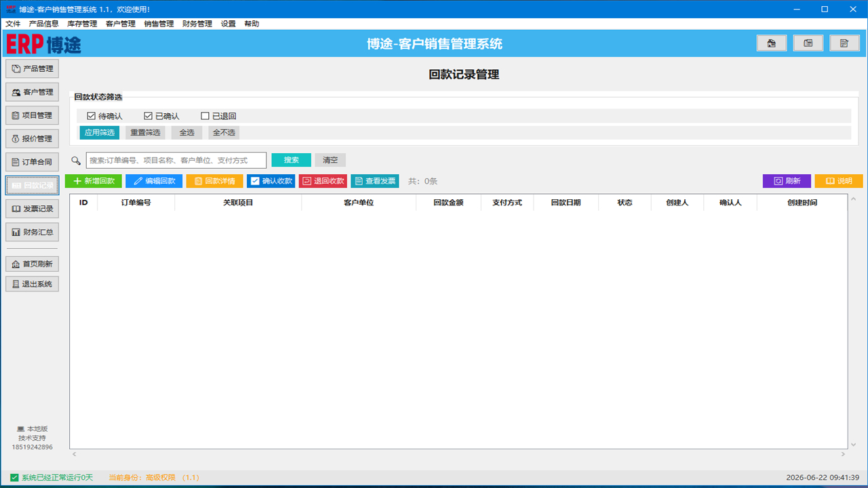Open 财务汇总 in the sidebar
This screenshot has width=868, height=488.
[32, 232]
